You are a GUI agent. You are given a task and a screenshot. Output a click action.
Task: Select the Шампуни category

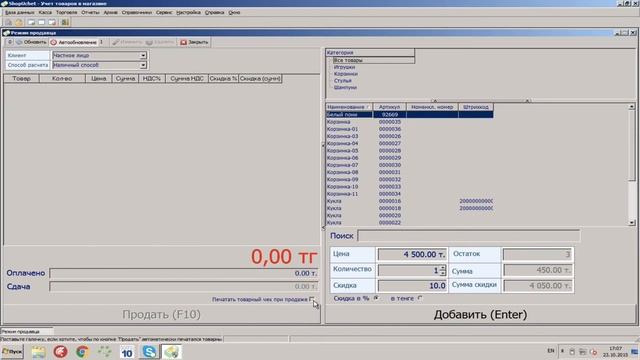(x=345, y=87)
